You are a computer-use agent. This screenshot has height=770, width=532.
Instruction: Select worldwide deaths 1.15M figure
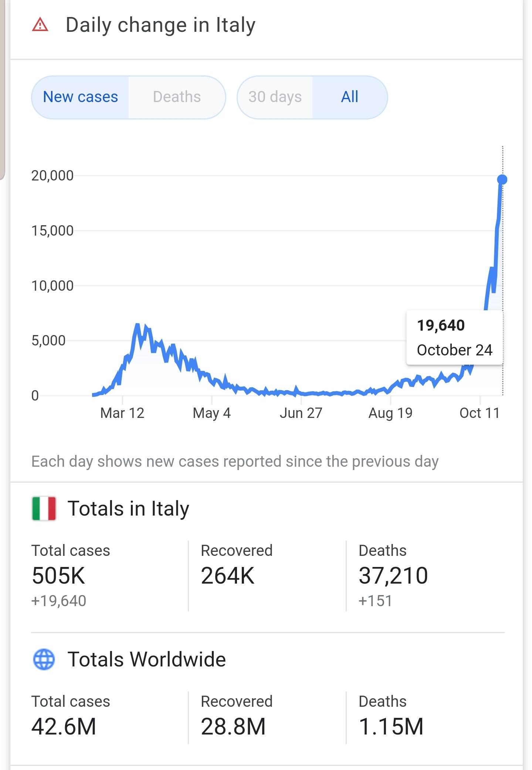click(391, 726)
